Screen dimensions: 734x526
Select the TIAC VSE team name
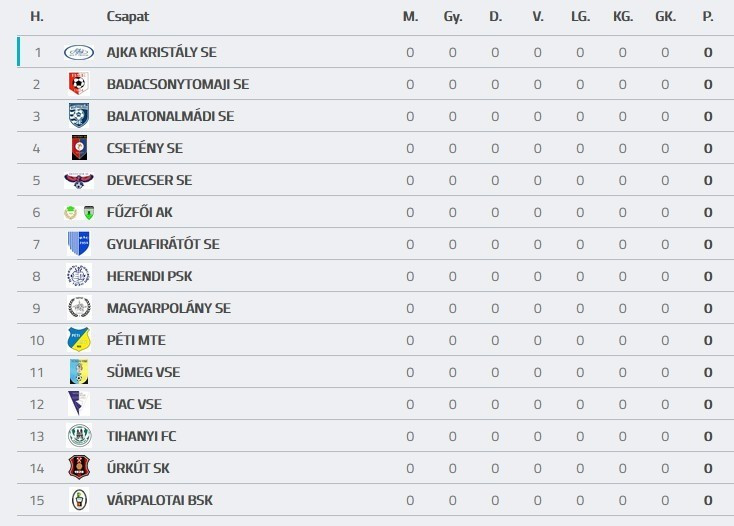[134, 404]
